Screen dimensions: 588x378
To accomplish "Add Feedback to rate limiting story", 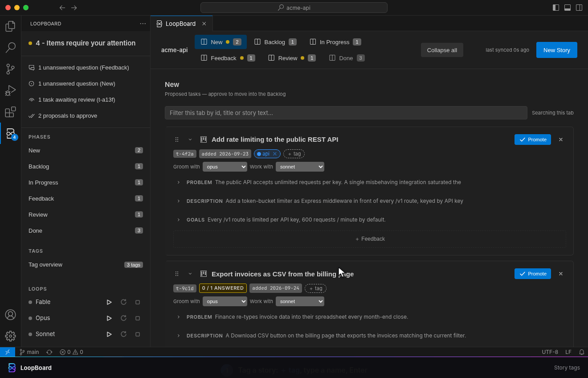I will pos(370,239).
